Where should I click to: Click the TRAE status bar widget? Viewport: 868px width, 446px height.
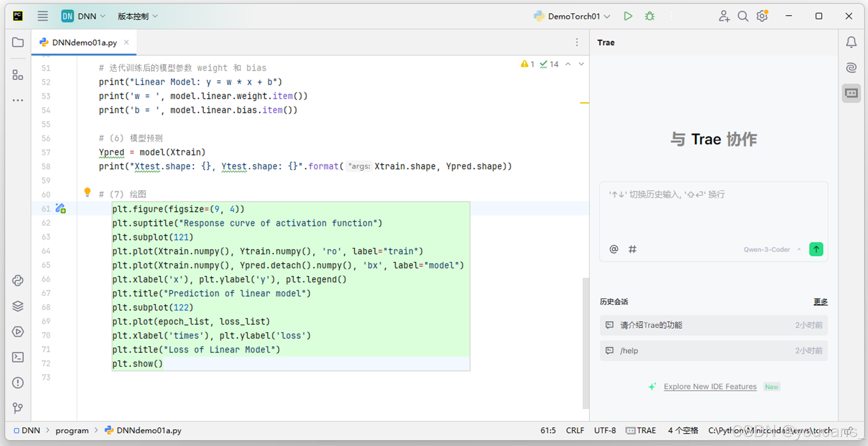pos(641,430)
